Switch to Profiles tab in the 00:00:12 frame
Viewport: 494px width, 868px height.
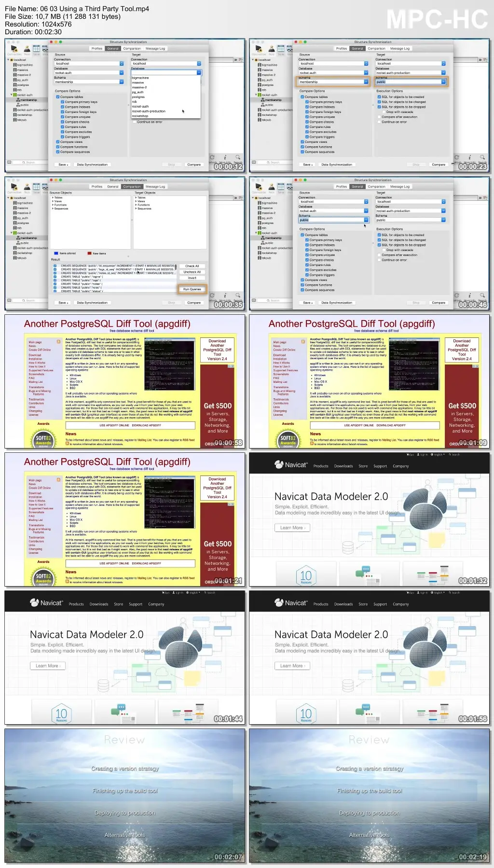[x=97, y=49]
